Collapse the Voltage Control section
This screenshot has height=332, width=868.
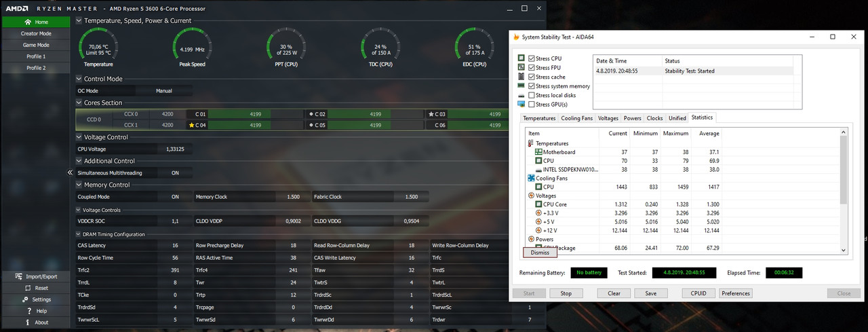pyautogui.click(x=79, y=137)
